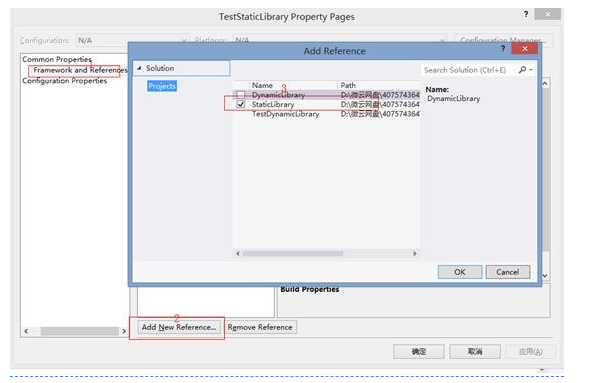Image resolution: width=593 pixels, height=383 pixels.
Task: Click the project list horizontal scrollbar thumb
Action: pos(293,253)
